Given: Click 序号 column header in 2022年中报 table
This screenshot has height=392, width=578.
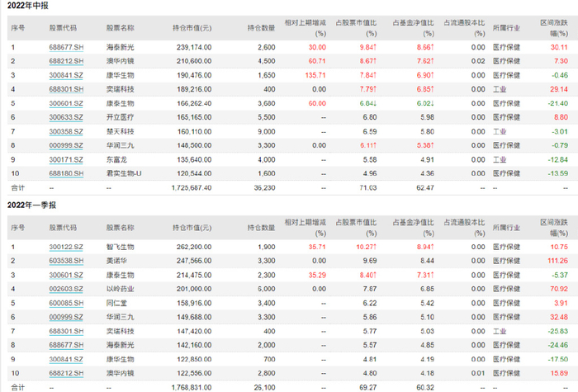Looking at the screenshot, I should [18, 28].
